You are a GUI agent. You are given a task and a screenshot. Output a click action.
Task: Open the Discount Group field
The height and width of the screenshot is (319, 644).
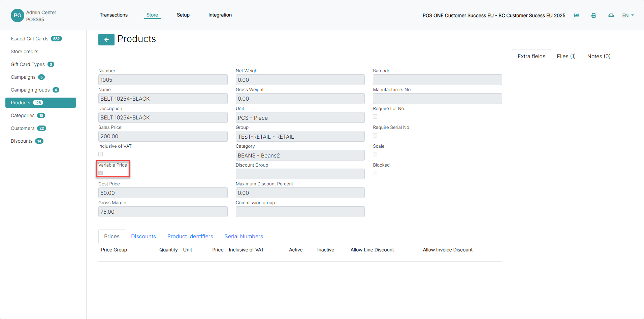click(x=300, y=174)
